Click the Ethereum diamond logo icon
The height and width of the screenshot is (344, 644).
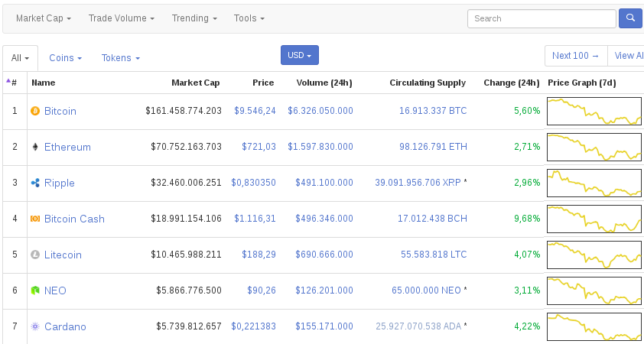(34, 148)
